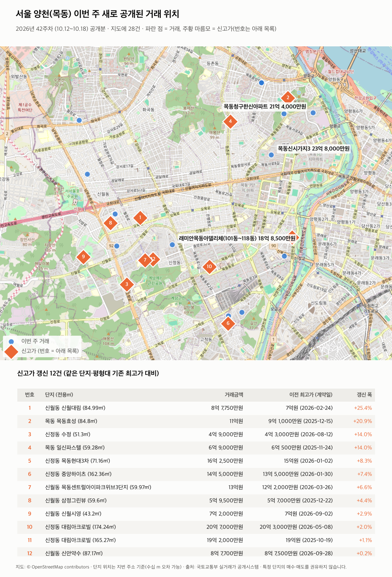Select 신정동 대림아크로빌 (165.27㎡) entry
The height and width of the screenshot is (577, 392).
[80, 540]
